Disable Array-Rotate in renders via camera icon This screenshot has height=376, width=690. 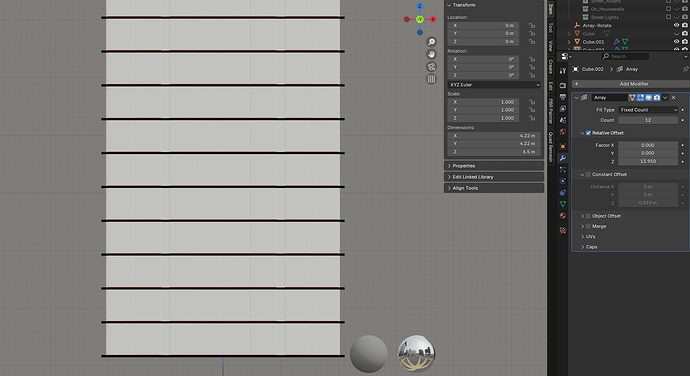click(x=685, y=26)
